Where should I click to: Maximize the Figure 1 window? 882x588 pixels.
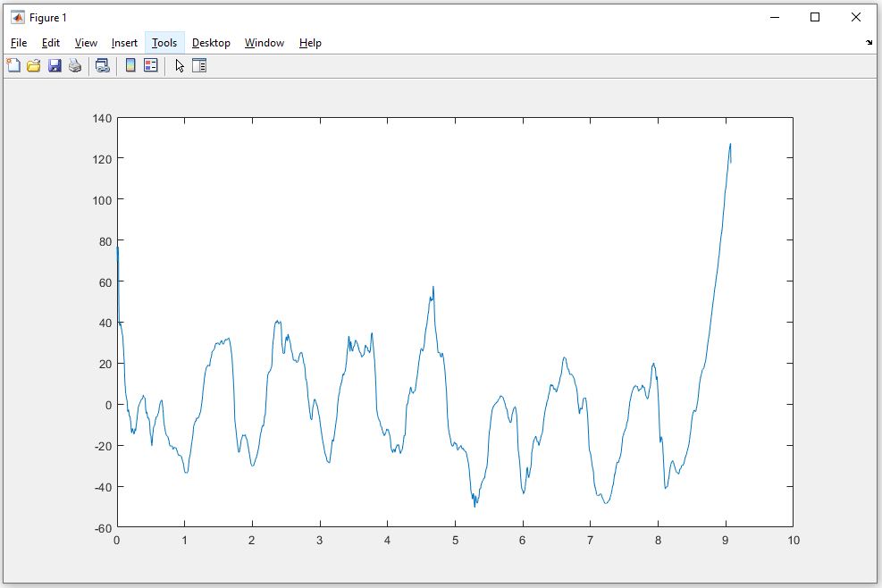(815, 17)
